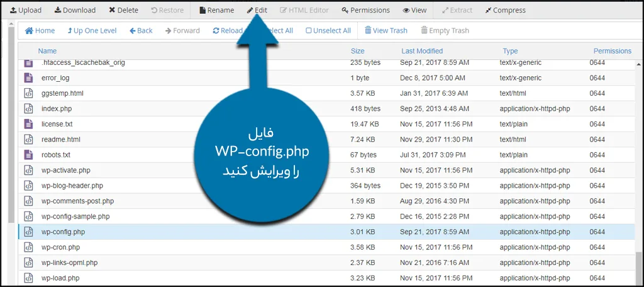
Task: Select the wp-cron.php file name
Action: click(61, 247)
